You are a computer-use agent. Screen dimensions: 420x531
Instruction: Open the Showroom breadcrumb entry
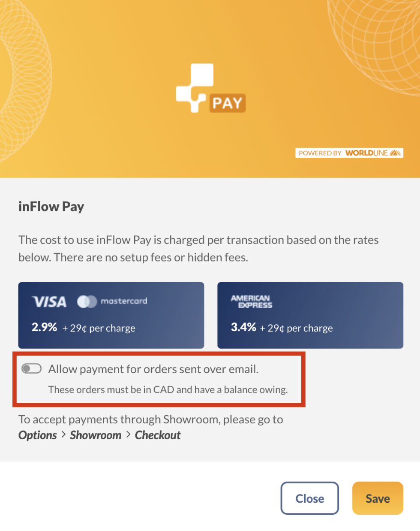[96, 435]
